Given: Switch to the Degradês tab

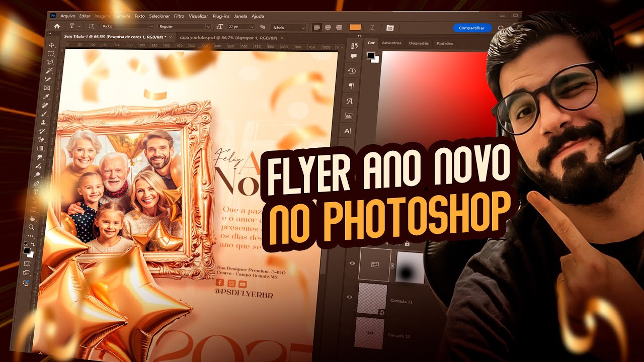Looking at the screenshot, I should 419,43.
